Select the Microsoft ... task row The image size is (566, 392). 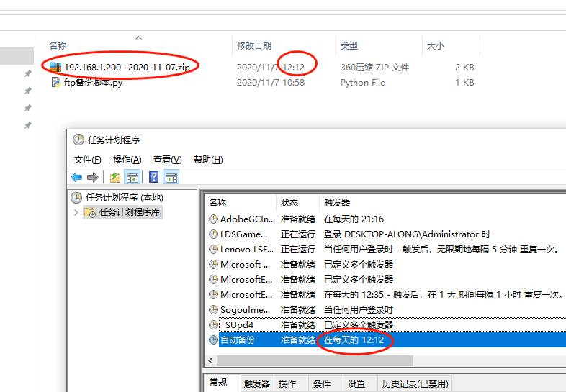click(x=245, y=265)
